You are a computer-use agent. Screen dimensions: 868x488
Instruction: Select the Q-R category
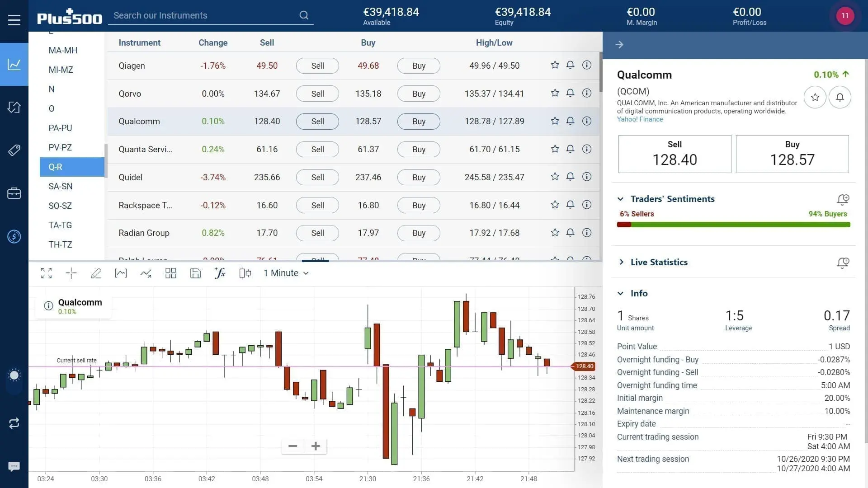72,167
